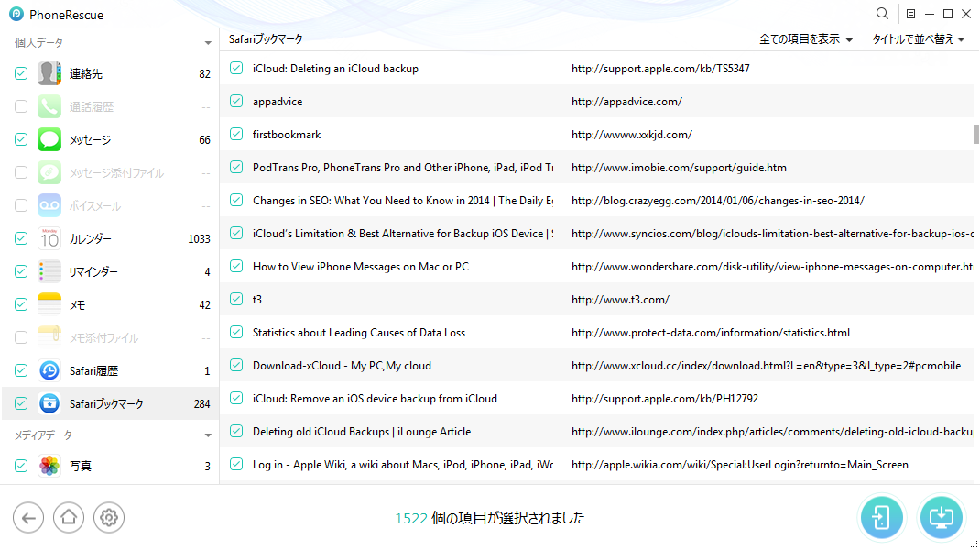Click the note attachments (メモ添付ファイル) icon
This screenshot has width=980, height=550.
point(49,337)
